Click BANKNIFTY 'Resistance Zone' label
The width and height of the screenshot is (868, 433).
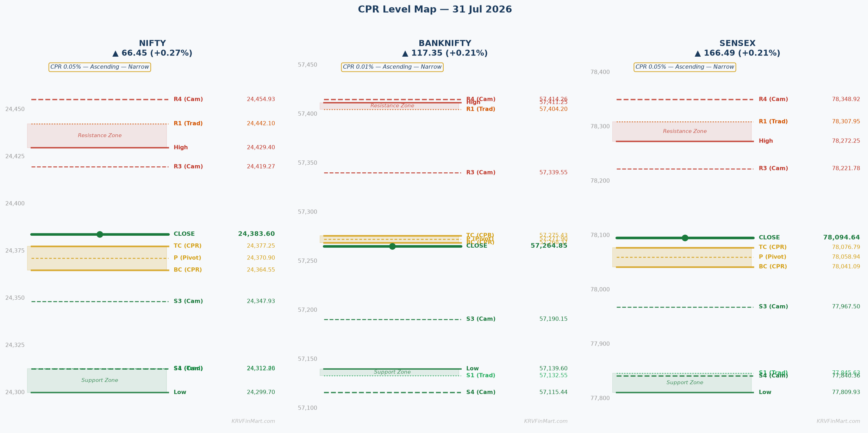click(392, 106)
